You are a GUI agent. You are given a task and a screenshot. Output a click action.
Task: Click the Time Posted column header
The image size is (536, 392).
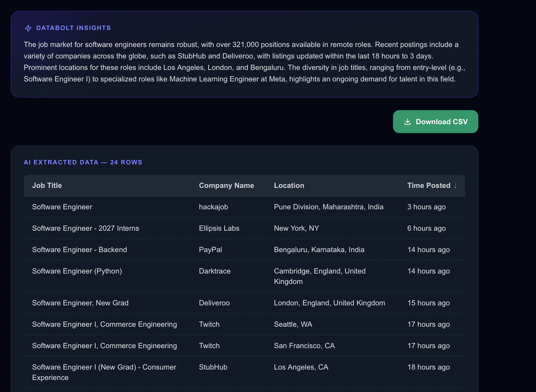click(428, 186)
